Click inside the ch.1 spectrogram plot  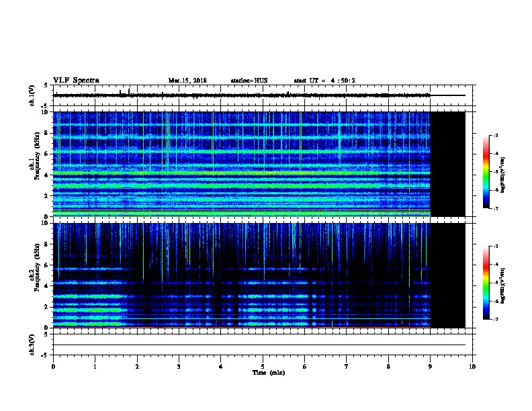click(x=242, y=164)
